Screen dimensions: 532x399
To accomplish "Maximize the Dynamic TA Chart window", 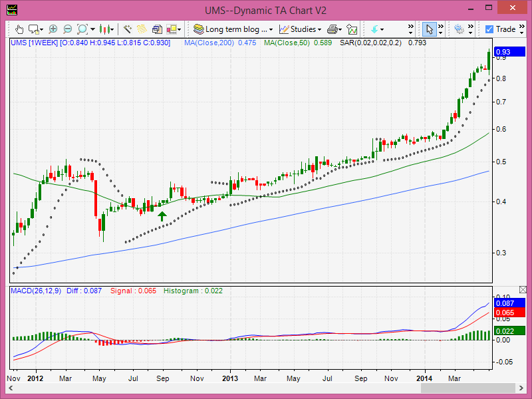I will coord(489,7).
